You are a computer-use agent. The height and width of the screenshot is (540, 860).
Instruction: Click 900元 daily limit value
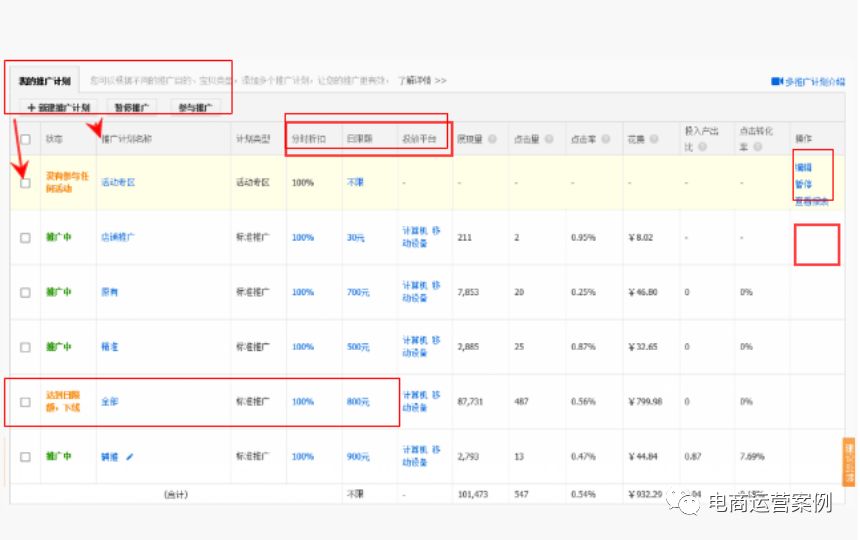[x=358, y=457]
